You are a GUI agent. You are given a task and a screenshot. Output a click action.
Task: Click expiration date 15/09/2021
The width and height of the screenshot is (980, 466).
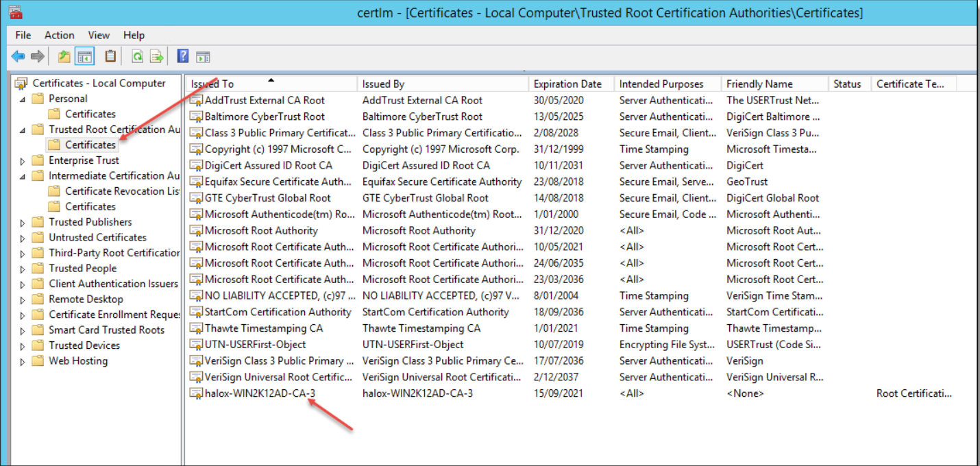pyautogui.click(x=559, y=394)
